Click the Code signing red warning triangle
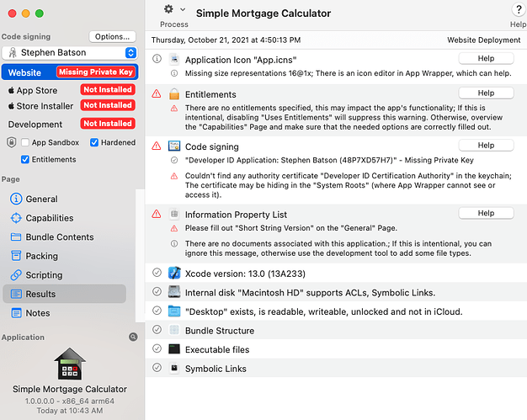The height and width of the screenshot is (420, 527). [x=157, y=146]
